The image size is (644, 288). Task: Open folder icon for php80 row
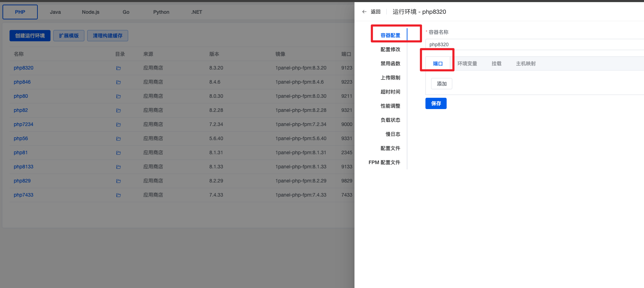point(118,96)
